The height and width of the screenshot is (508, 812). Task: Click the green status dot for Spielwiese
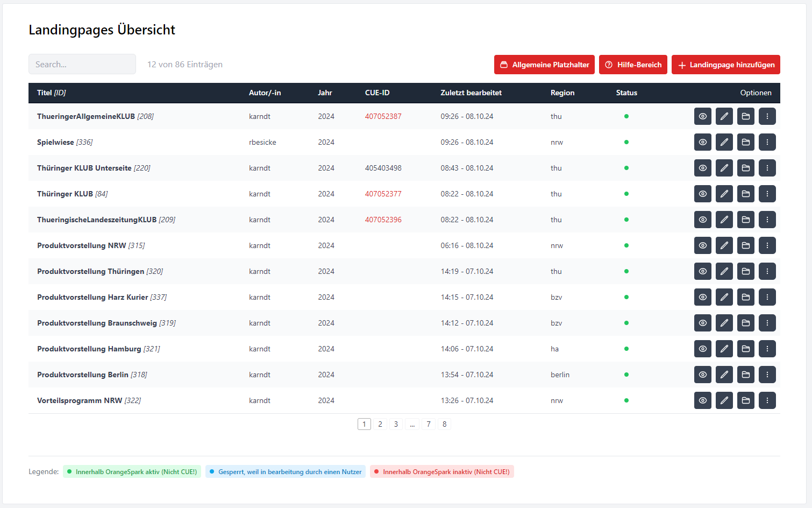click(x=626, y=142)
